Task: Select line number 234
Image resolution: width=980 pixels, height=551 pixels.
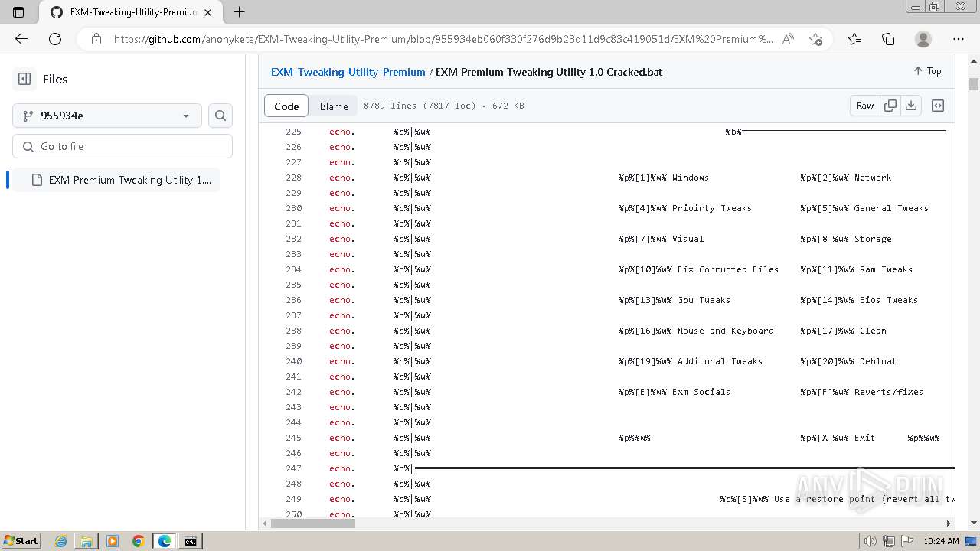Action: [x=294, y=269]
